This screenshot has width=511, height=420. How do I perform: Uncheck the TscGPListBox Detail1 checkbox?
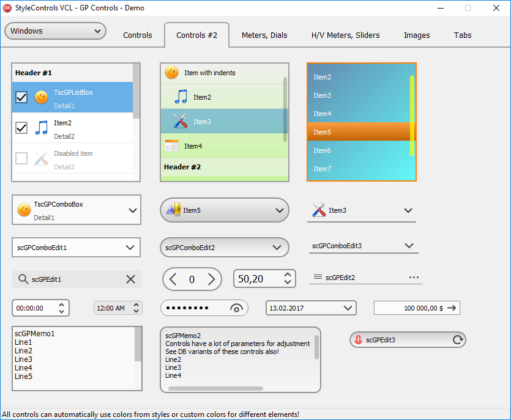(21, 97)
